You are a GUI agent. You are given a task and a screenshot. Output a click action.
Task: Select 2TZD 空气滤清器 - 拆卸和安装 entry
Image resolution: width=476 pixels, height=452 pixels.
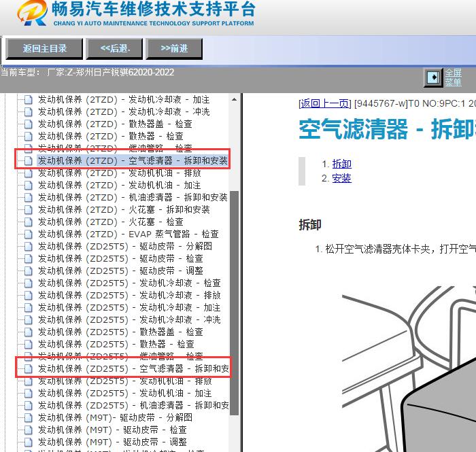[133, 160]
